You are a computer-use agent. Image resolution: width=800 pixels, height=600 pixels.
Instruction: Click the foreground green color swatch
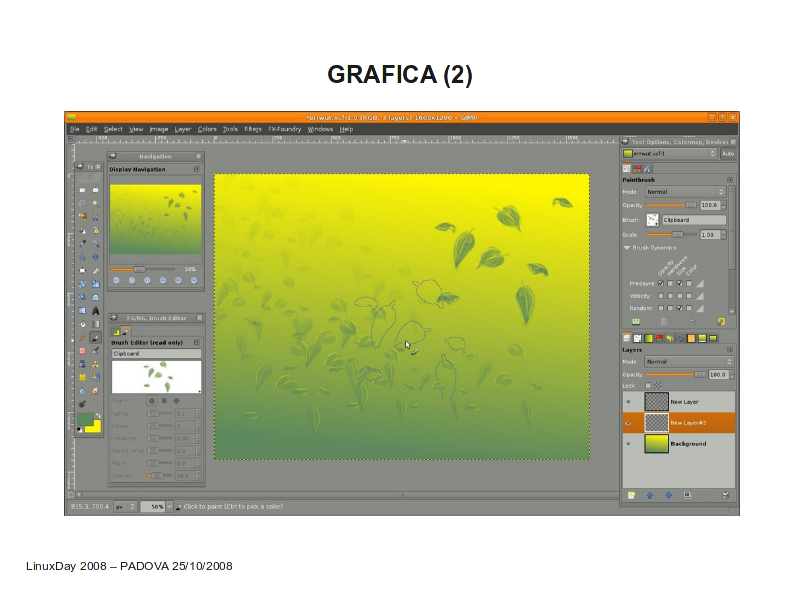(85, 419)
